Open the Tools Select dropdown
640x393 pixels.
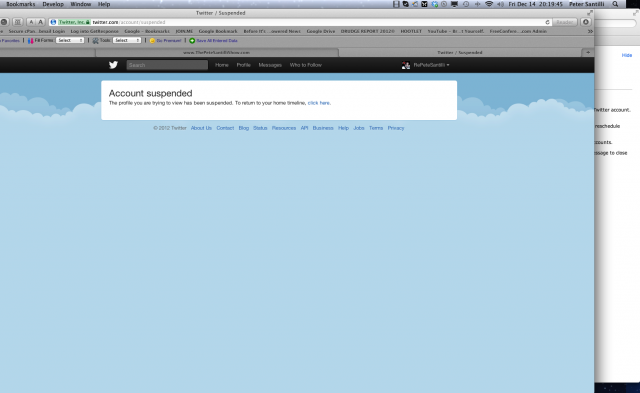click(127, 40)
